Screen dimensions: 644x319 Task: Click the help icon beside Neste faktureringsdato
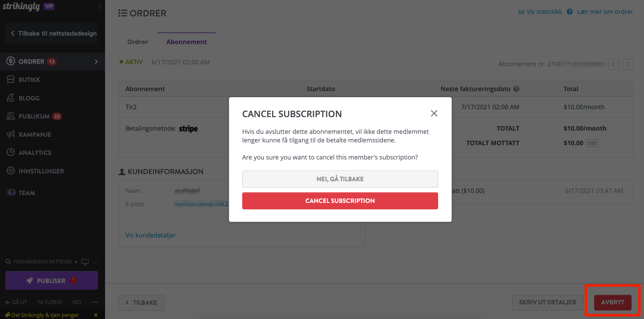516,89
